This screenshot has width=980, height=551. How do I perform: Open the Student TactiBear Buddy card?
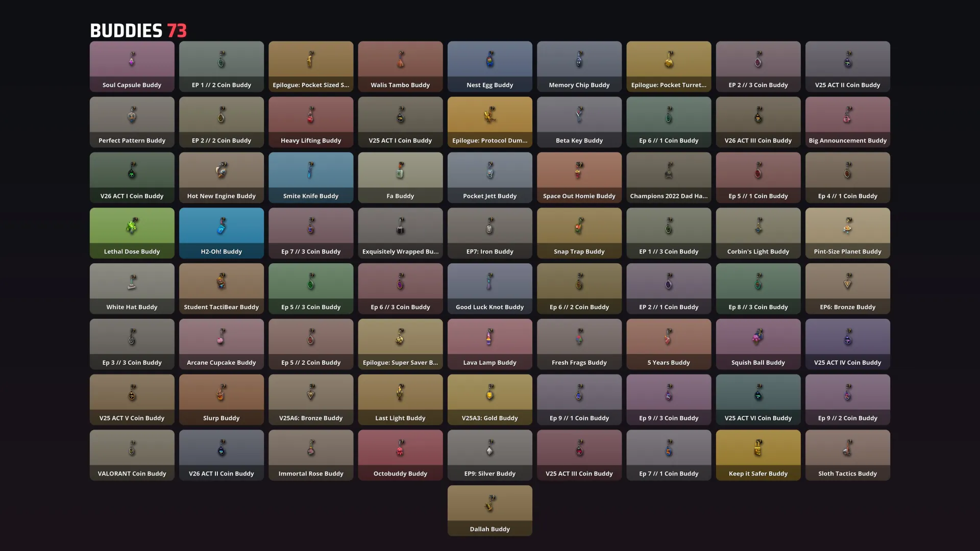pyautogui.click(x=222, y=288)
